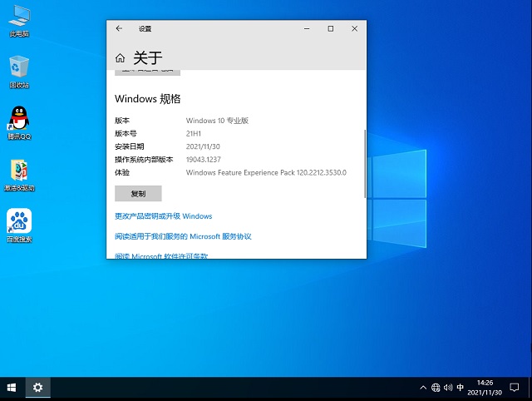Open 更改产品密钥或升级 Windows link
Viewport: 532px width, 401px height.
(163, 216)
